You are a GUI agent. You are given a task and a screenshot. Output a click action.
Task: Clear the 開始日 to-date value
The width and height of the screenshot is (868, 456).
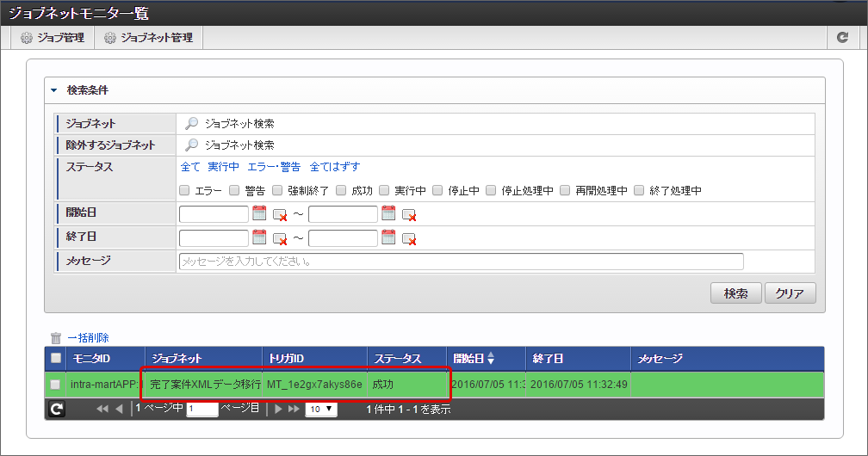click(x=409, y=215)
